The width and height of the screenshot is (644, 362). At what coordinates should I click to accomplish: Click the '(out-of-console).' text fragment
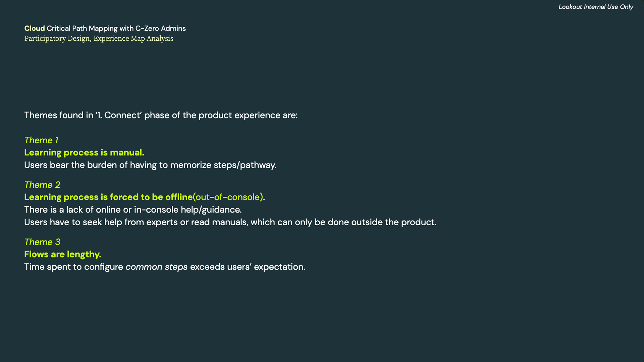(229, 197)
